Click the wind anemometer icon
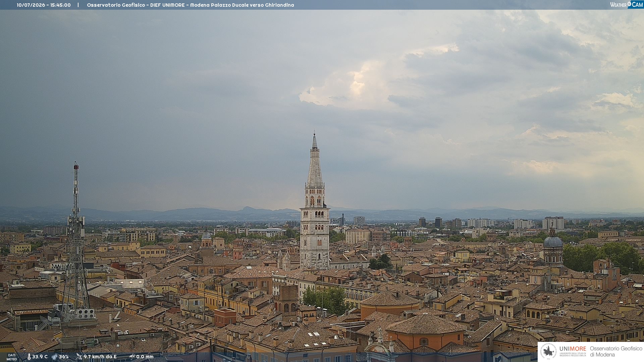 click(79, 357)
